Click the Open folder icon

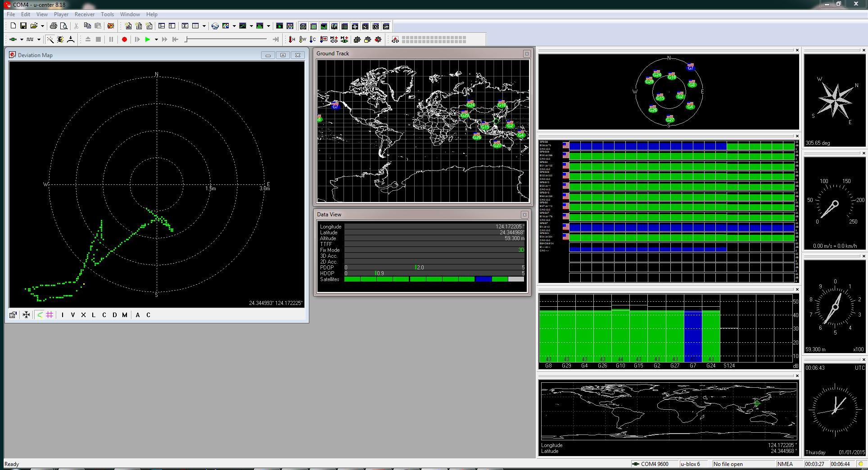[34, 26]
